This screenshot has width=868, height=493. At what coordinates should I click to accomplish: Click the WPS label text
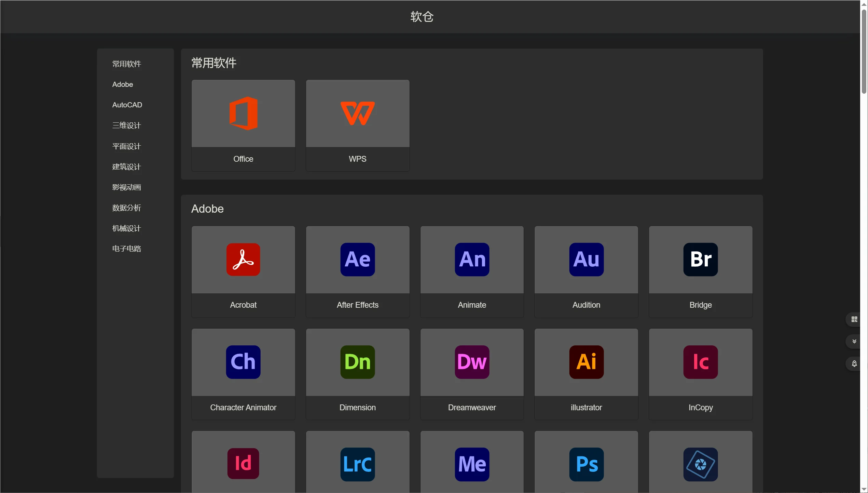(x=358, y=159)
